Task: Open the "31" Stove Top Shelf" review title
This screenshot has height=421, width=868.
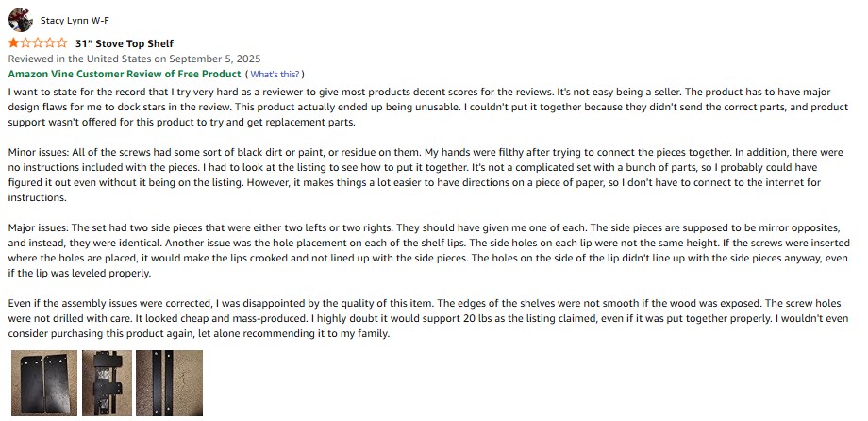Action: point(125,43)
